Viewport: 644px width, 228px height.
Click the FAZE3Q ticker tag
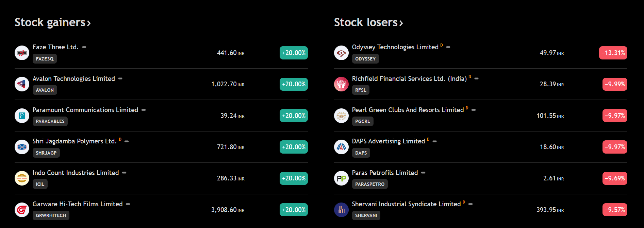(45, 59)
